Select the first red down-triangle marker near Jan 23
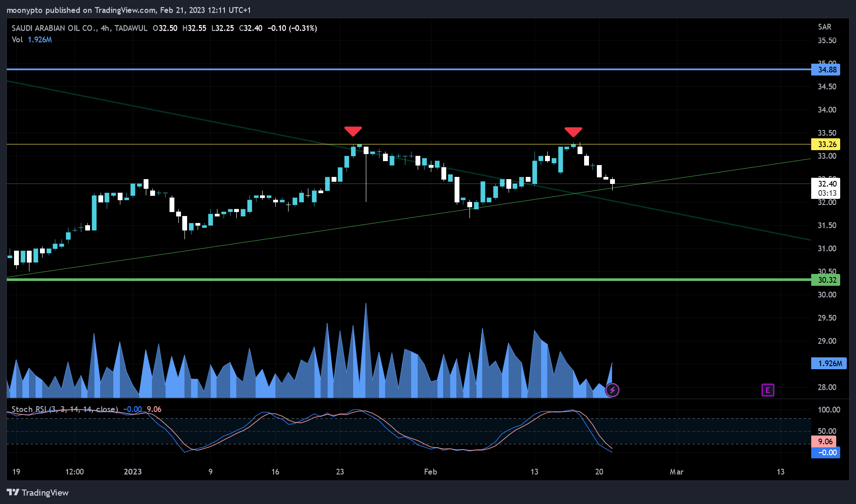Screen dimensions: 856x504 coord(353,131)
